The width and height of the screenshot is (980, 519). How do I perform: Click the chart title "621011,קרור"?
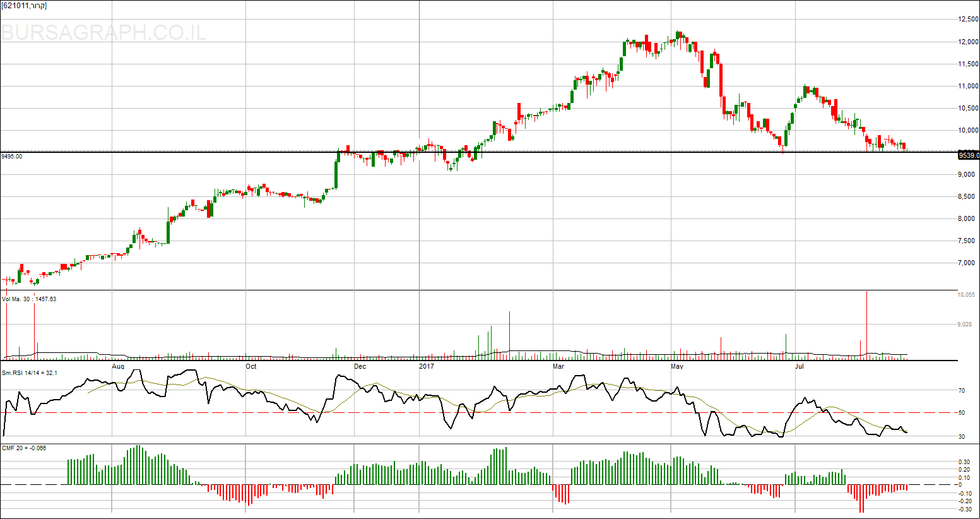point(24,6)
